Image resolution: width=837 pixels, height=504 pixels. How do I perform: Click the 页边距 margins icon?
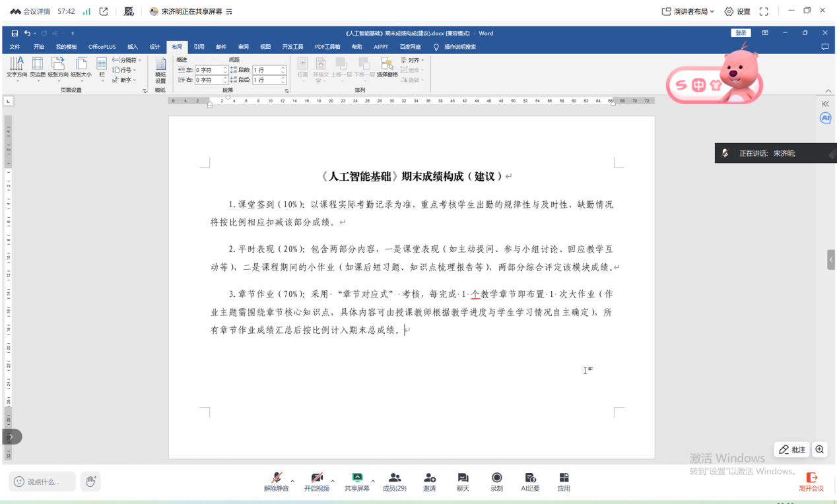[x=38, y=67]
